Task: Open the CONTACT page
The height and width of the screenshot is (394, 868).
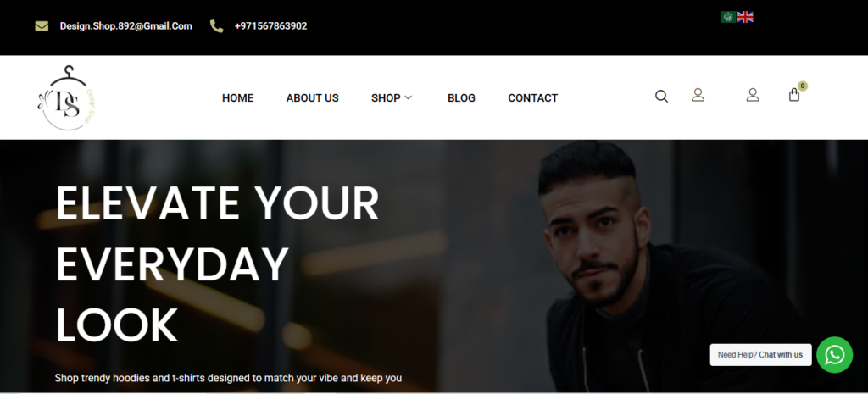Action: point(532,98)
